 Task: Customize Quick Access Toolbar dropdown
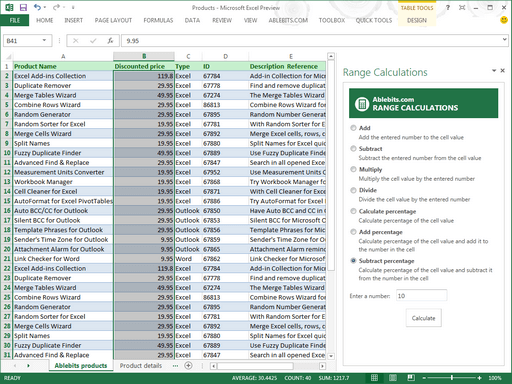coord(73,7)
